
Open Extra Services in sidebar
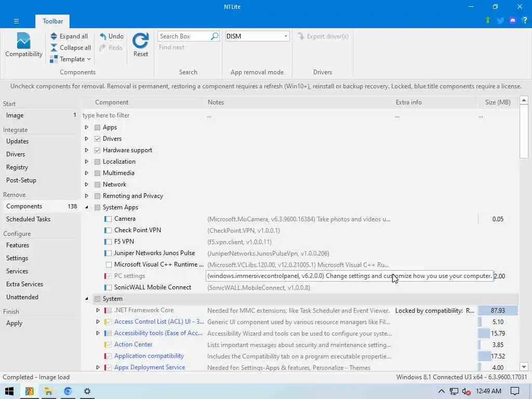coord(24,284)
